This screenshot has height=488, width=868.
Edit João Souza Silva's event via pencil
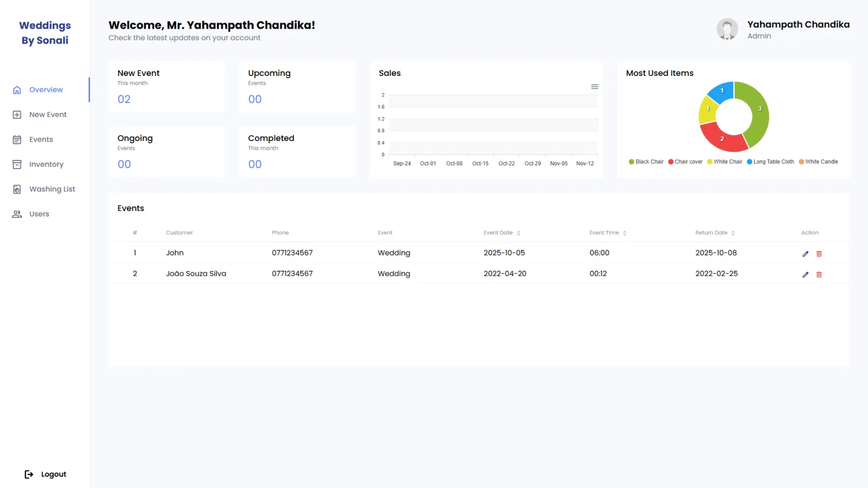(806, 274)
